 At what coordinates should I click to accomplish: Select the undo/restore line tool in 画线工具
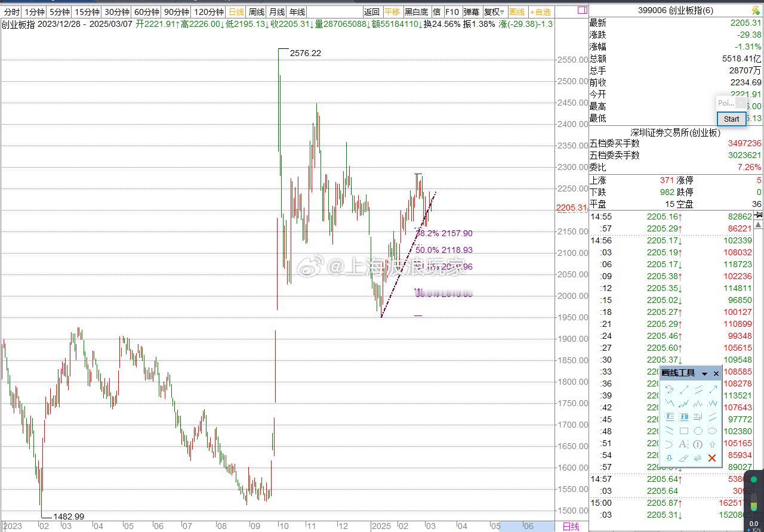[670, 389]
